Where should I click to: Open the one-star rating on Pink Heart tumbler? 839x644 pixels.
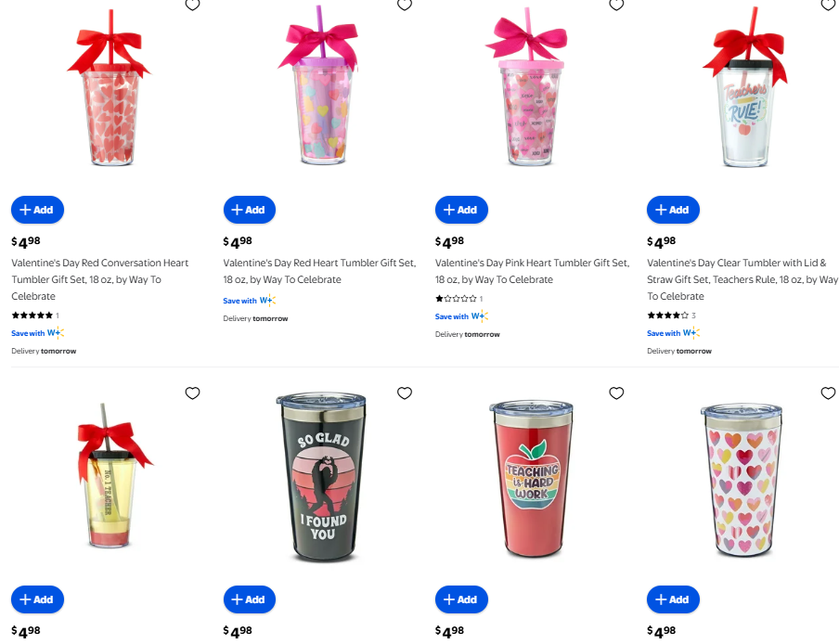[459, 299]
